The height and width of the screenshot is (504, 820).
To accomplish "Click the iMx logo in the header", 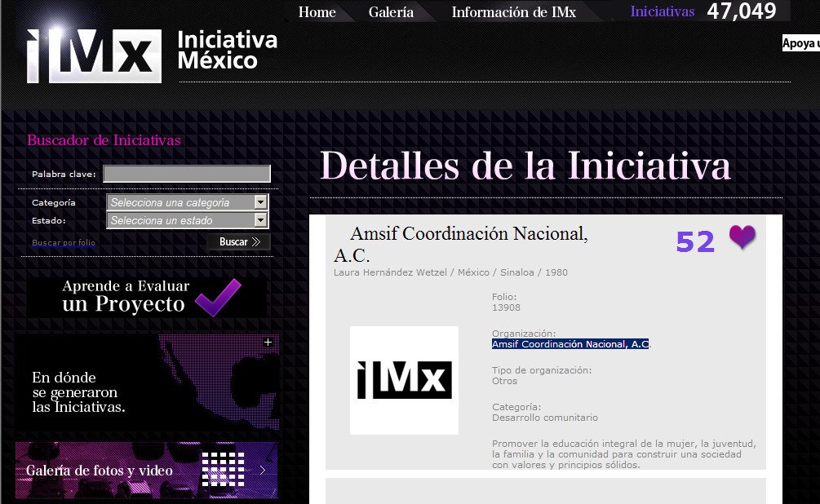I will 93,55.
